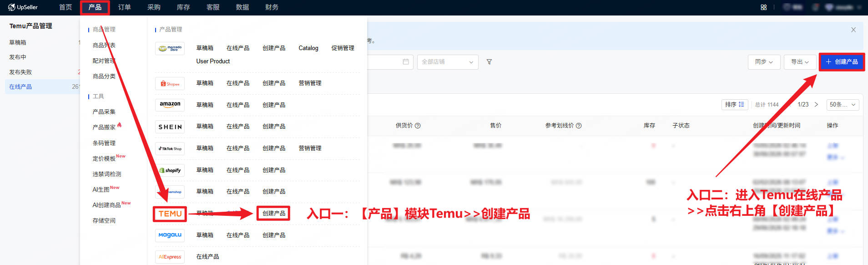Viewport: 868px width, 265px height.
Task: Open the 订单 top menu
Action: click(x=124, y=7)
